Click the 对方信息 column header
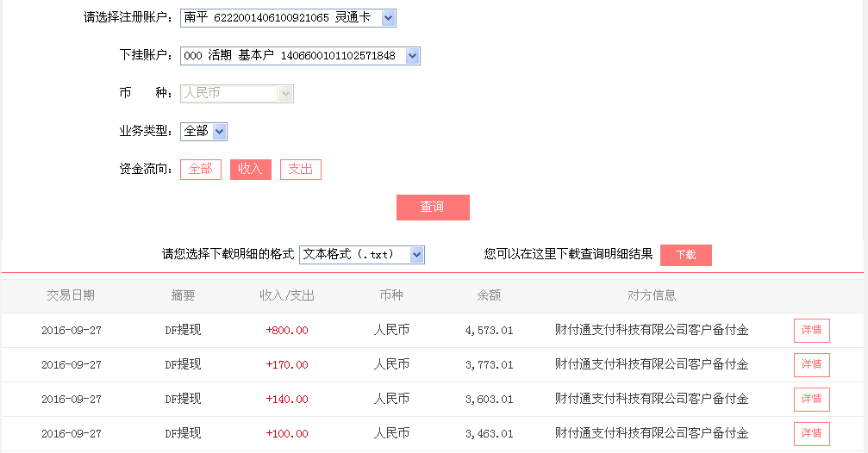868x453 pixels. (x=653, y=295)
